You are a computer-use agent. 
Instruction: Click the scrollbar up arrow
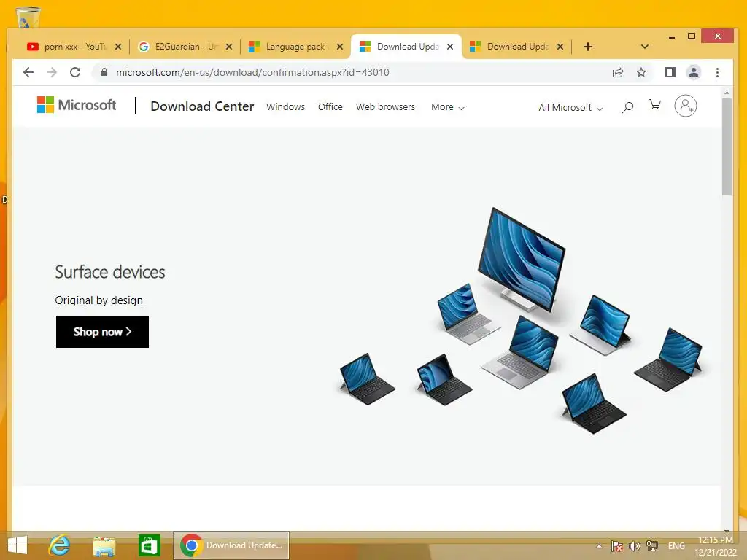click(x=727, y=93)
